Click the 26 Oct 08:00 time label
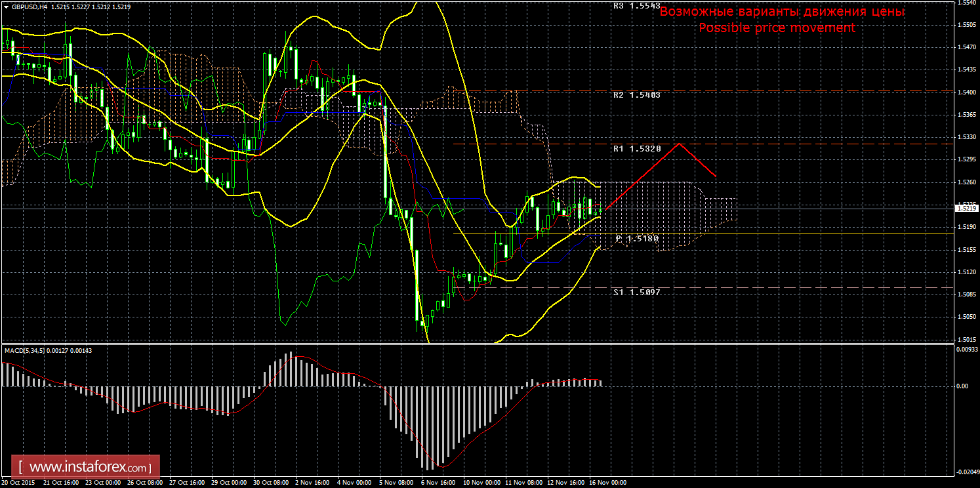 (x=145, y=482)
